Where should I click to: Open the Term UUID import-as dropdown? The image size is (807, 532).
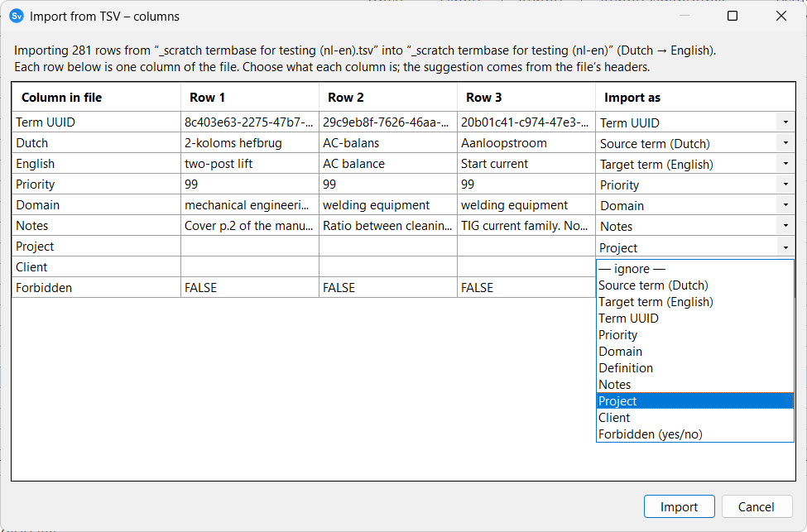[785, 122]
